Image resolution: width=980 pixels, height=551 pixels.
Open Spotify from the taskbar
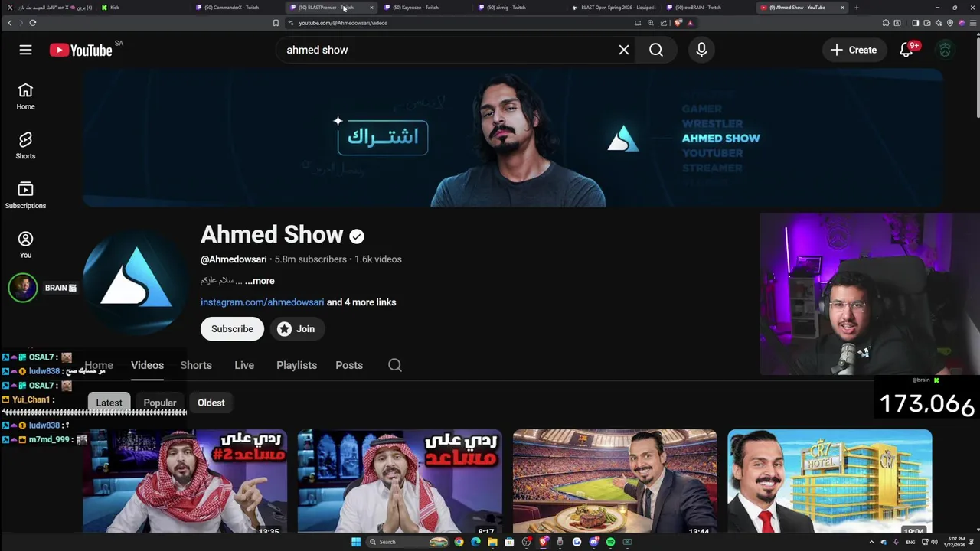click(x=610, y=542)
